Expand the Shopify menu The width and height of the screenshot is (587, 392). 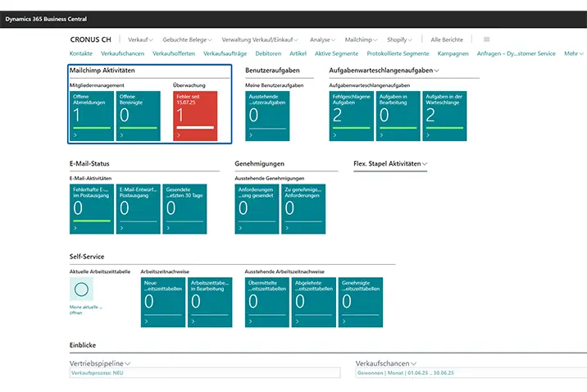[x=399, y=39]
